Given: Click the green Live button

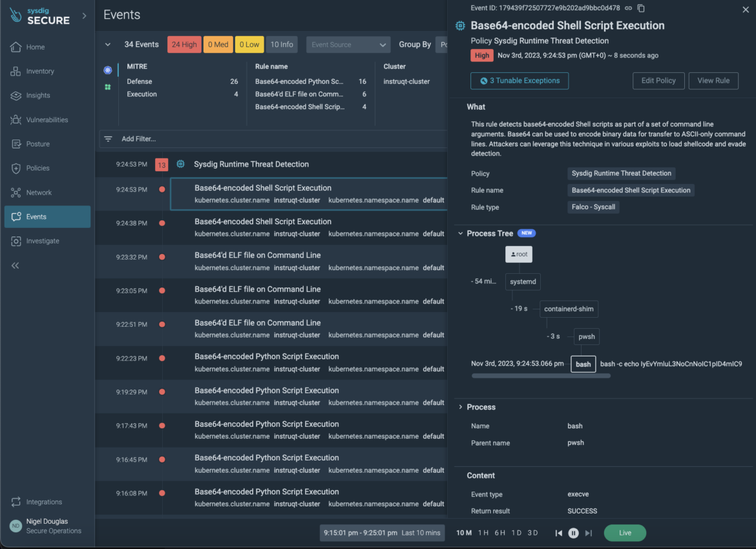Looking at the screenshot, I should point(625,533).
